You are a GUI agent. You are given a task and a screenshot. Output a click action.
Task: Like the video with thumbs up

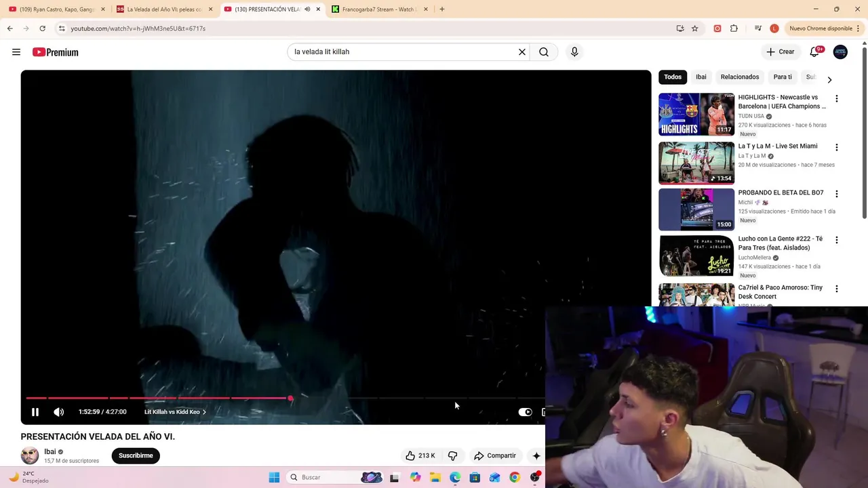tap(420, 455)
